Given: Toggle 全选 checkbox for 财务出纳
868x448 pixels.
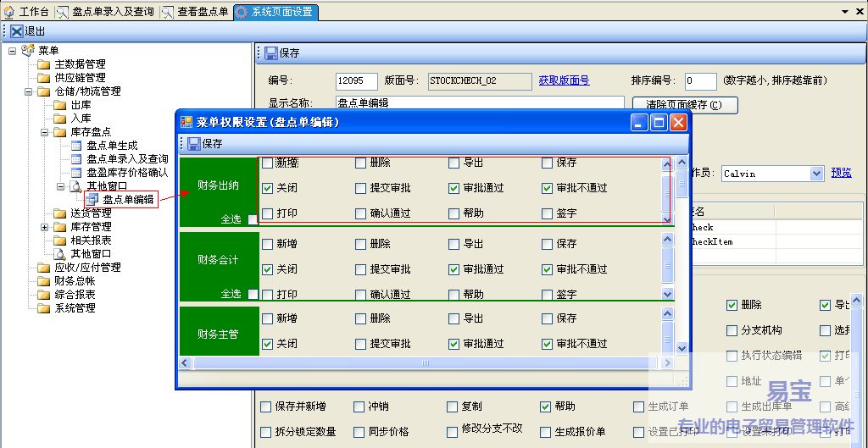Looking at the screenshot, I should [x=253, y=219].
